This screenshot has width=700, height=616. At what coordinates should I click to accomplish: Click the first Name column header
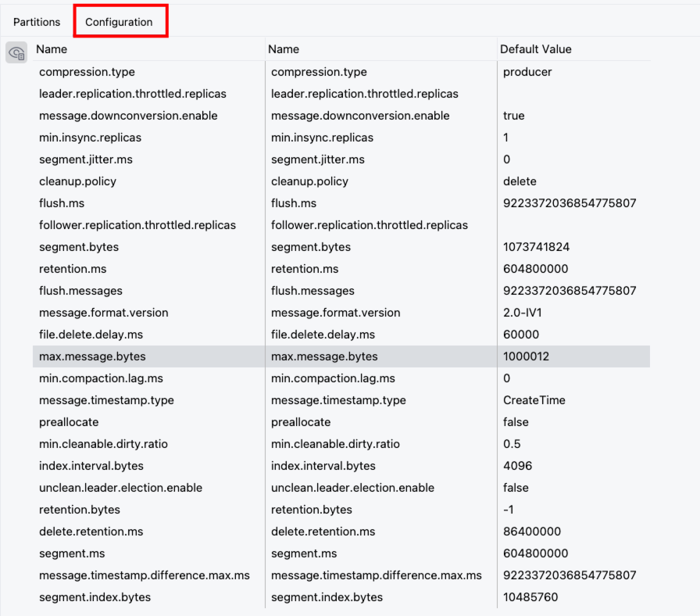(52, 49)
